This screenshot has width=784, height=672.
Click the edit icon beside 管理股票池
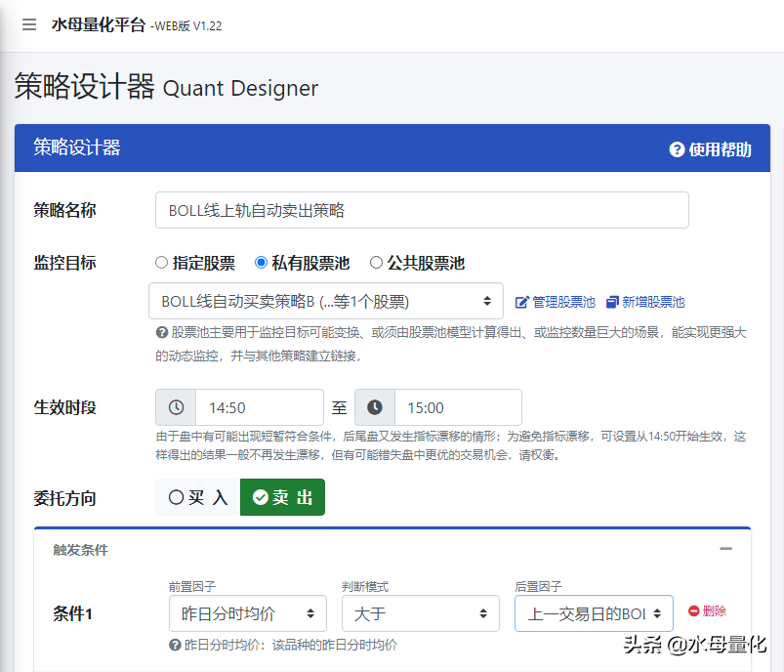(522, 302)
